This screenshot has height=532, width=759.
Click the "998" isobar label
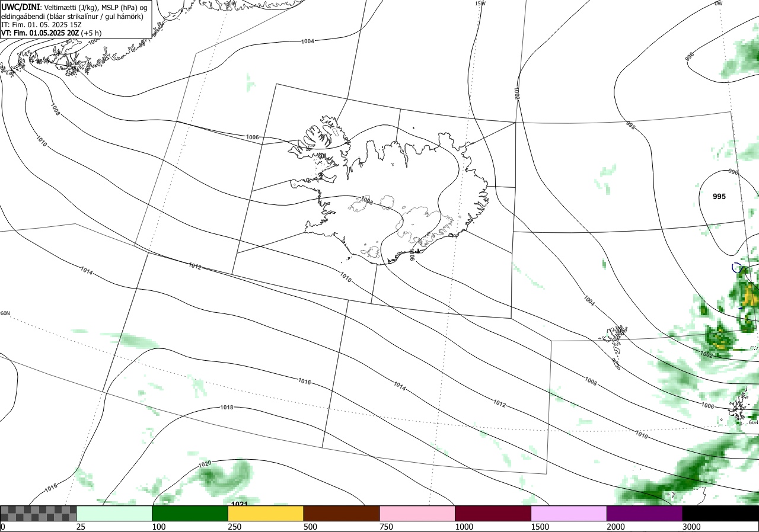(x=630, y=125)
